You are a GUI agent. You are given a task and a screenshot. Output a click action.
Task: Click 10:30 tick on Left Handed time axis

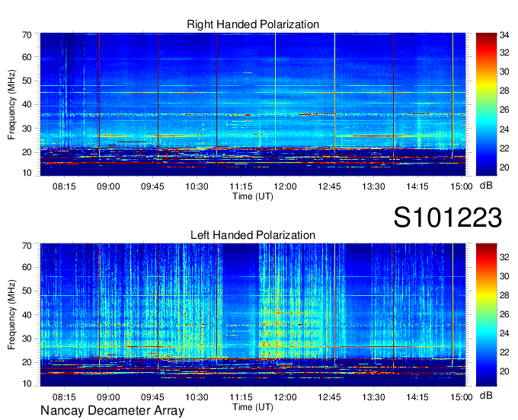(197, 397)
